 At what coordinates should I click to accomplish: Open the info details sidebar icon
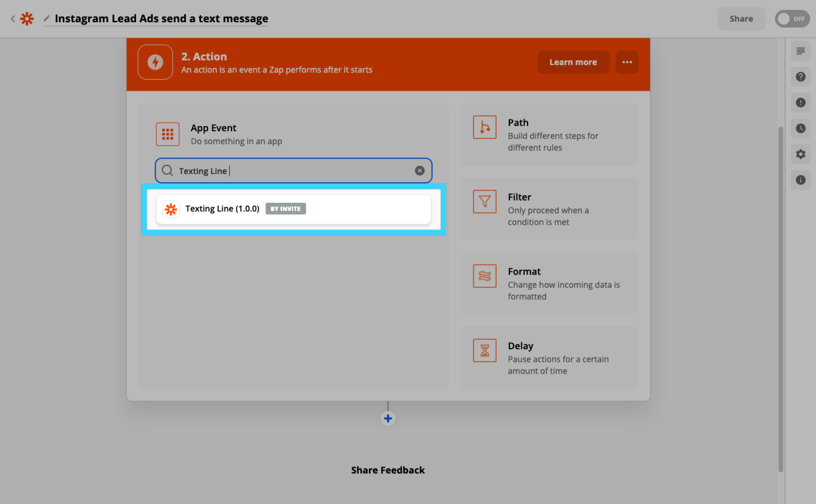click(800, 180)
